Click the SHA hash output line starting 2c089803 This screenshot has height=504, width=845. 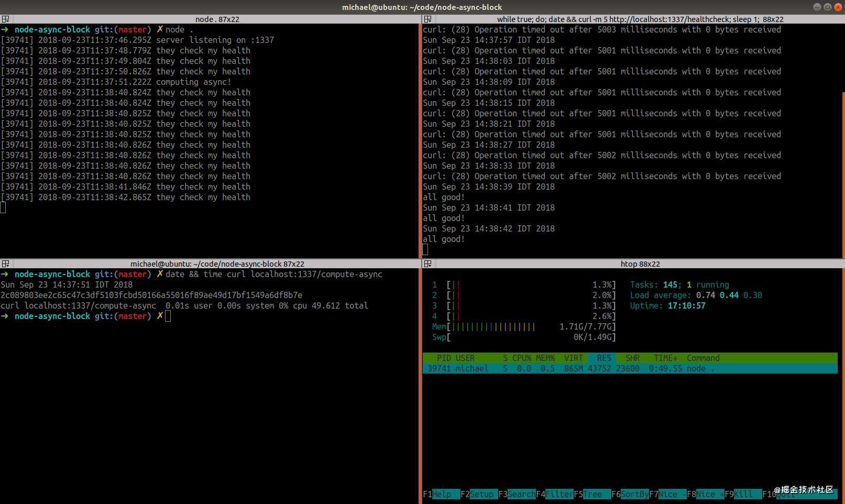[x=151, y=295]
